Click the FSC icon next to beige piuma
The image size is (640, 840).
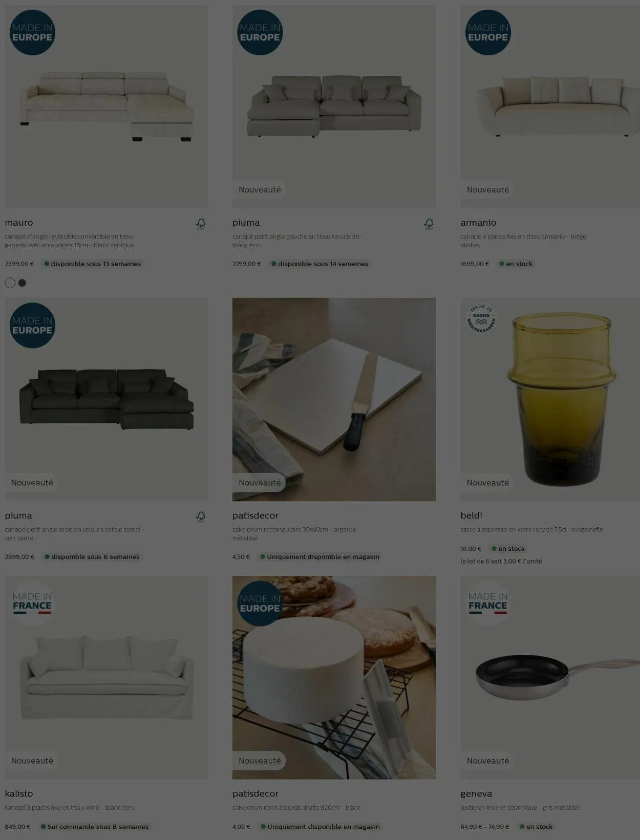[x=429, y=224]
